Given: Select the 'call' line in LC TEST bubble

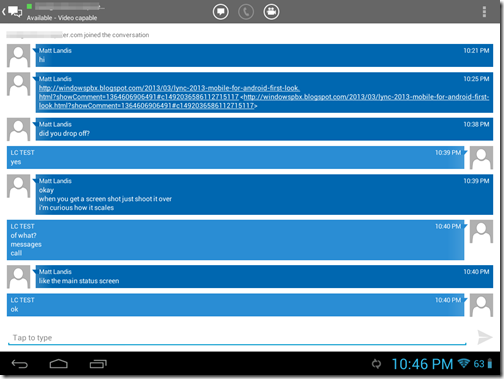Looking at the screenshot, I should click(x=16, y=253).
